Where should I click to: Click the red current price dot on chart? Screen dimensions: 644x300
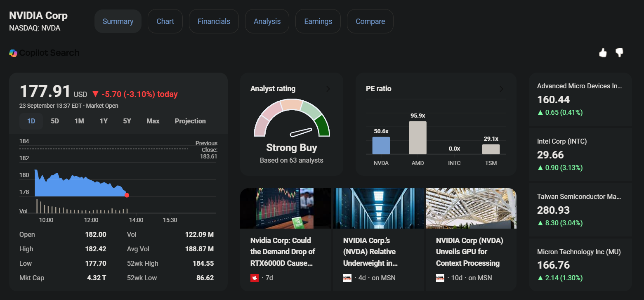pyautogui.click(x=127, y=195)
